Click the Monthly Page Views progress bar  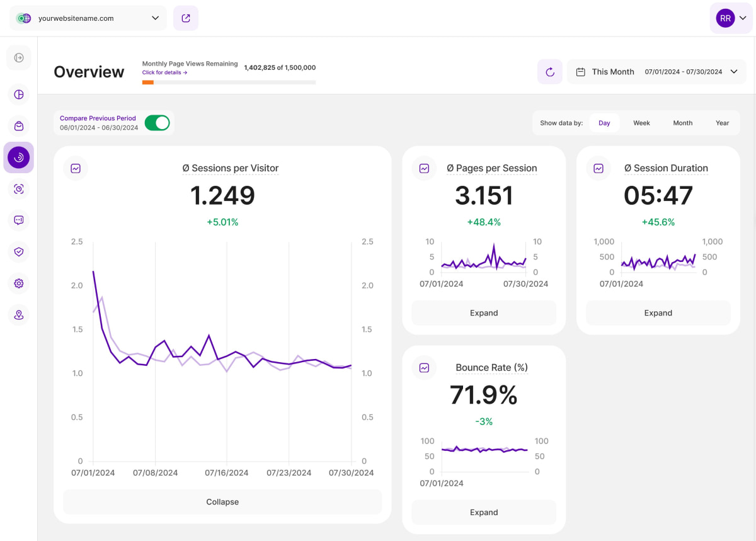229,83
